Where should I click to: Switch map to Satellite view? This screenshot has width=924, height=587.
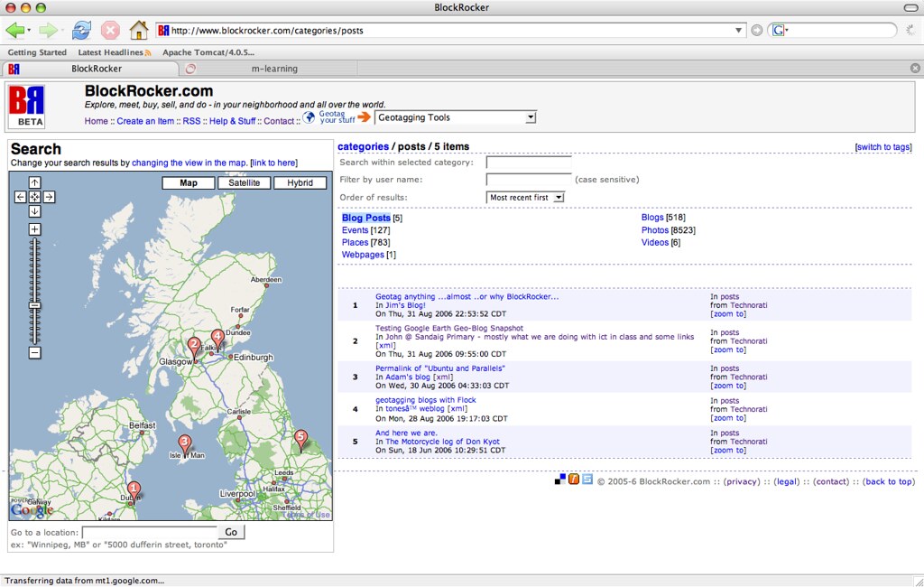pyautogui.click(x=244, y=183)
